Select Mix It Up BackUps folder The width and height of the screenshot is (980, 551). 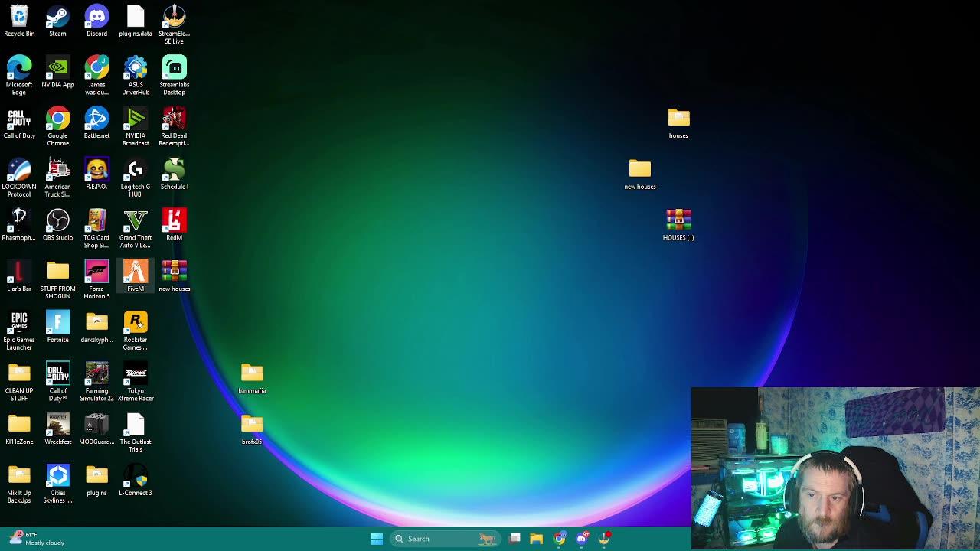point(19,484)
